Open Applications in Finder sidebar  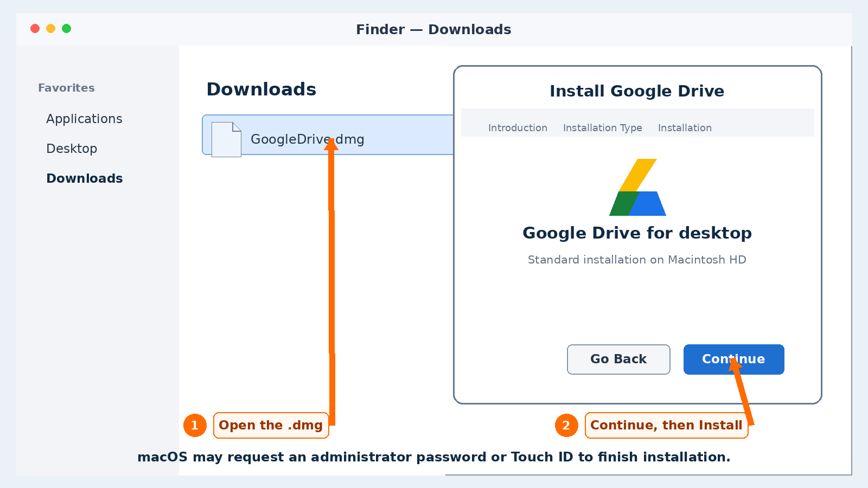[84, 119]
